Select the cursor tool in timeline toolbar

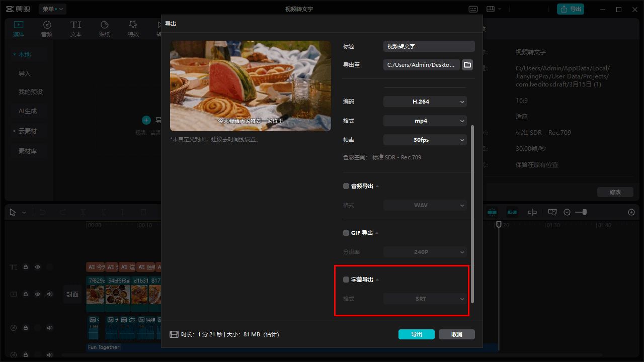coord(13,212)
